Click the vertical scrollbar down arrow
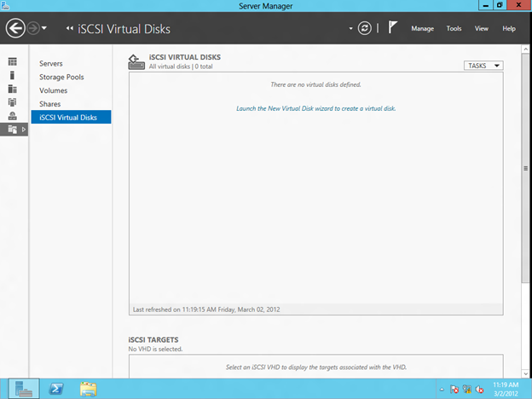This screenshot has height=399, width=532. [526, 373]
